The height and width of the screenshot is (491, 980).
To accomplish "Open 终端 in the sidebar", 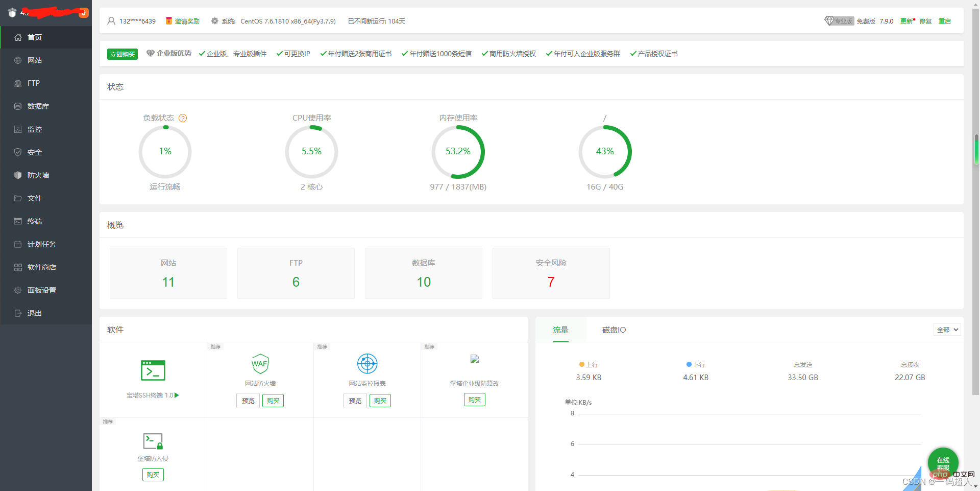I will point(46,221).
